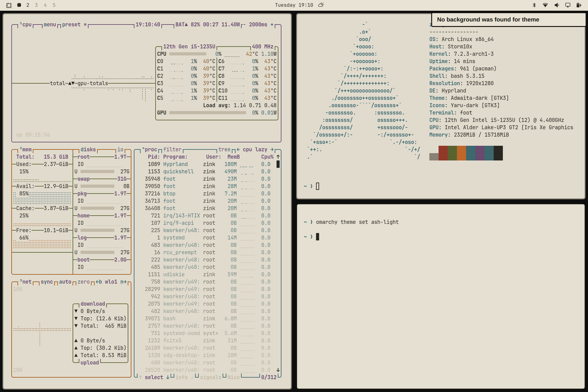588x392 pixels.
Task: Click the select label in proc footer
Action: (x=154, y=377)
